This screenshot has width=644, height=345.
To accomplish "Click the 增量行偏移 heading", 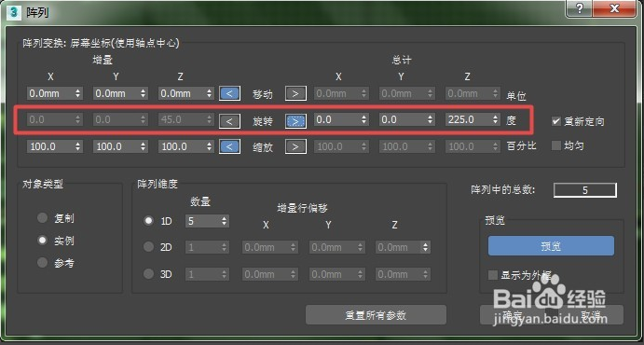I will pyautogui.click(x=302, y=208).
